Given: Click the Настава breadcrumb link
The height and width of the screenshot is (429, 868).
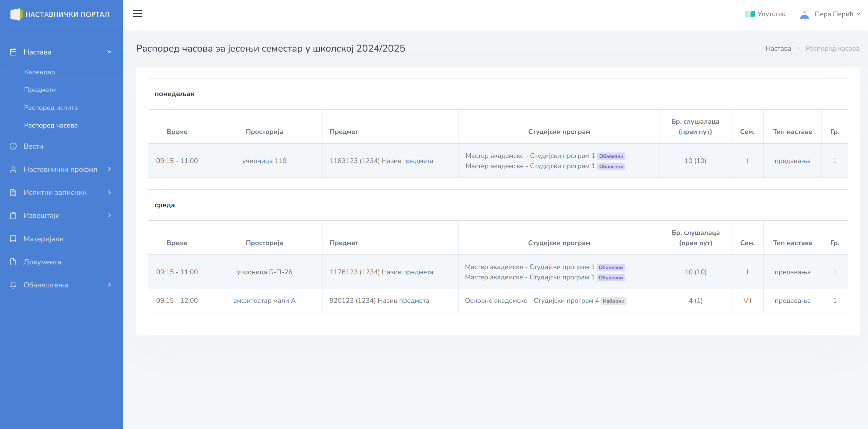Looking at the screenshot, I should point(778,48).
